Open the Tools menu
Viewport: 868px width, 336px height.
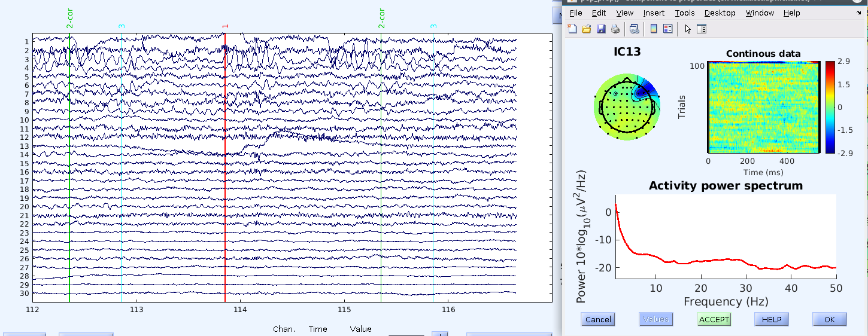[x=685, y=13]
